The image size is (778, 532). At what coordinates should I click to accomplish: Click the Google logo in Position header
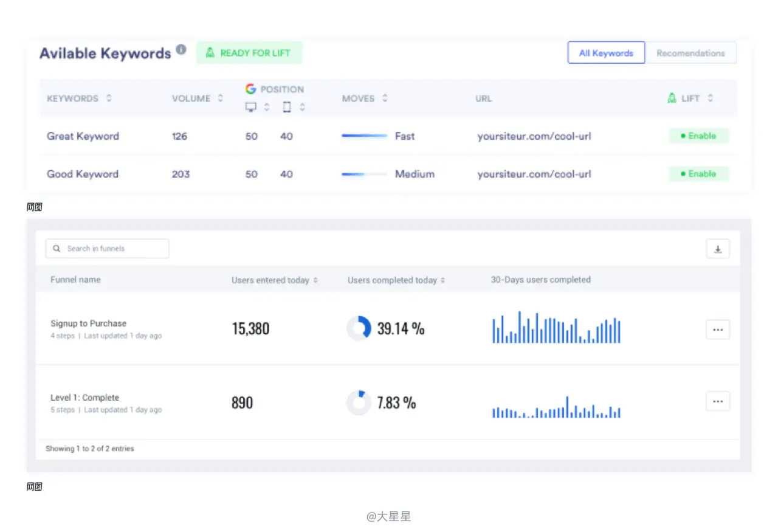pos(250,89)
